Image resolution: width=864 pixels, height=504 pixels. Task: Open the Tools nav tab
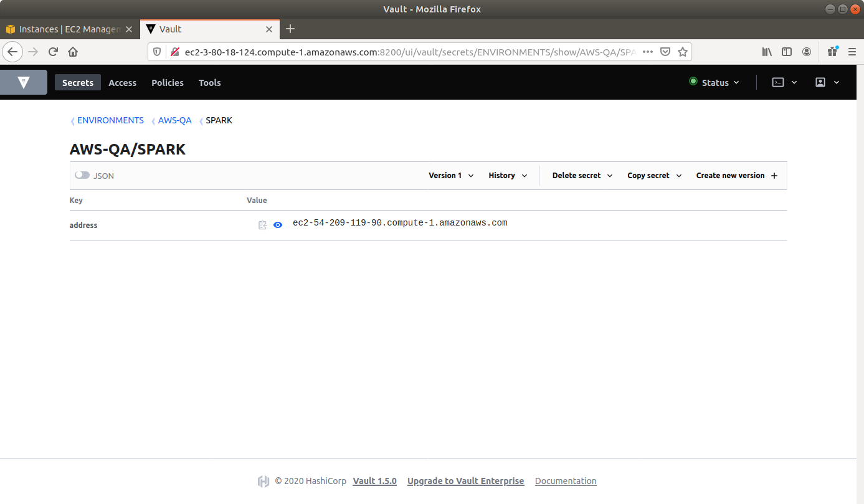point(210,82)
